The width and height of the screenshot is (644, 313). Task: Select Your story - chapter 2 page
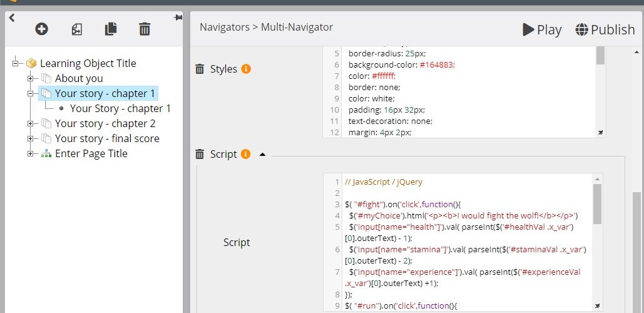point(105,123)
